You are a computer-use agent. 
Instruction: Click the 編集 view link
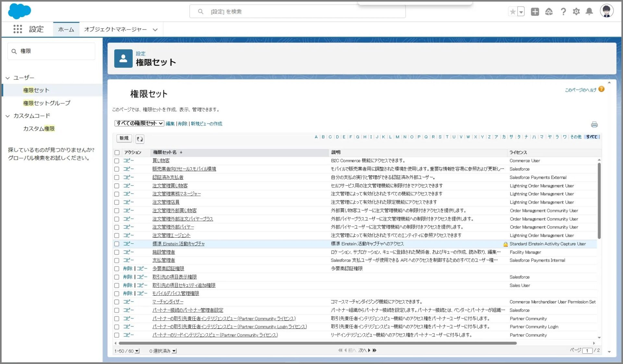pos(170,124)
